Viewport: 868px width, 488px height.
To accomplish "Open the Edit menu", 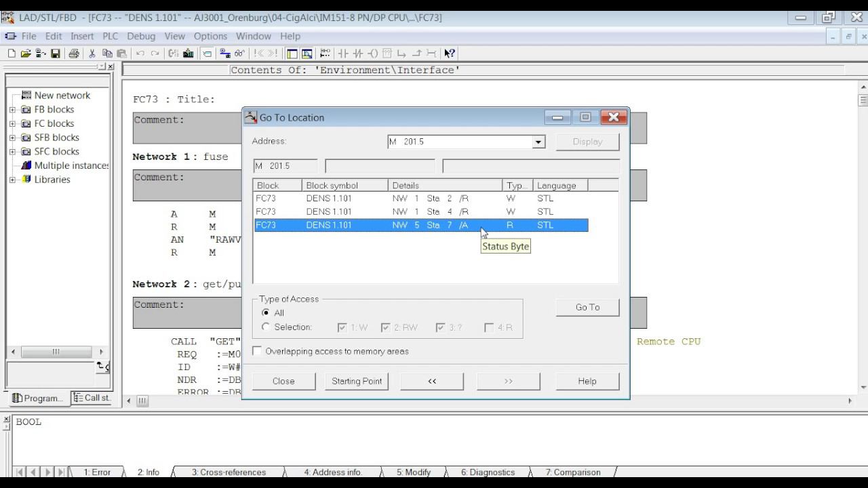I will [x=54, y=36].
